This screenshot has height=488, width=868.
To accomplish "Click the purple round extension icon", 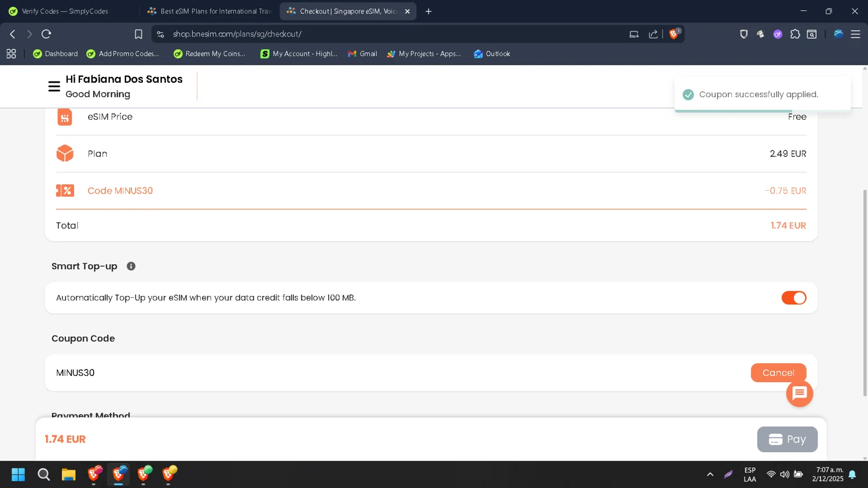I will tap(778, 34).
